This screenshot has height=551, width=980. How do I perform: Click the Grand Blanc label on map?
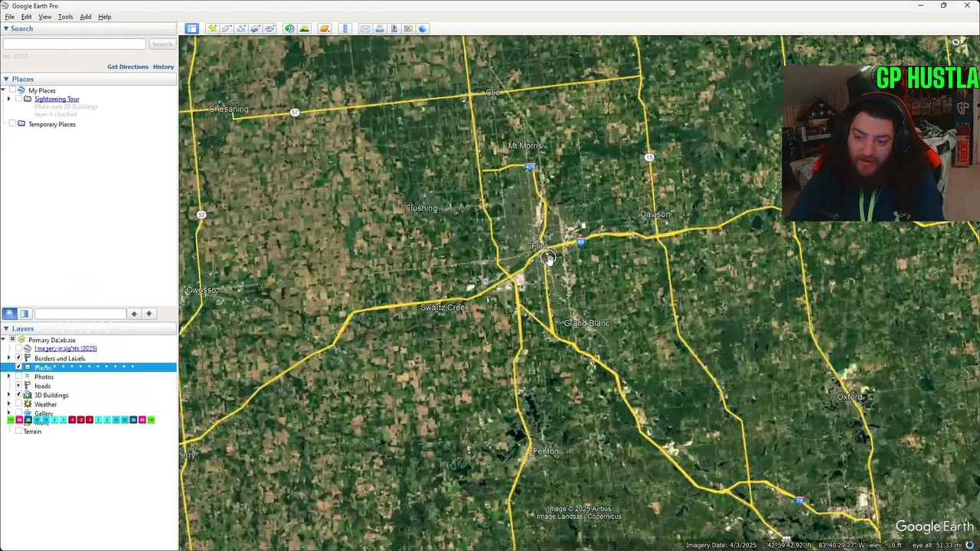point(586,323)
